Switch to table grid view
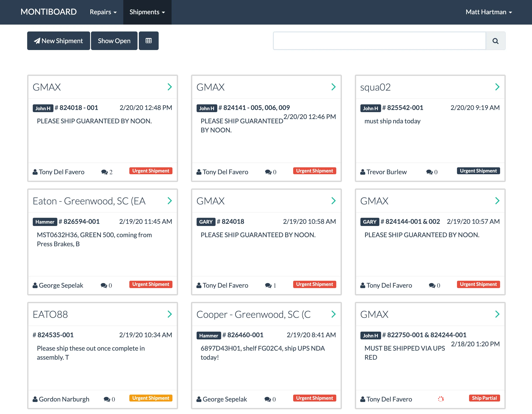This screenshot has width=532, height=414. coord(149,41)
